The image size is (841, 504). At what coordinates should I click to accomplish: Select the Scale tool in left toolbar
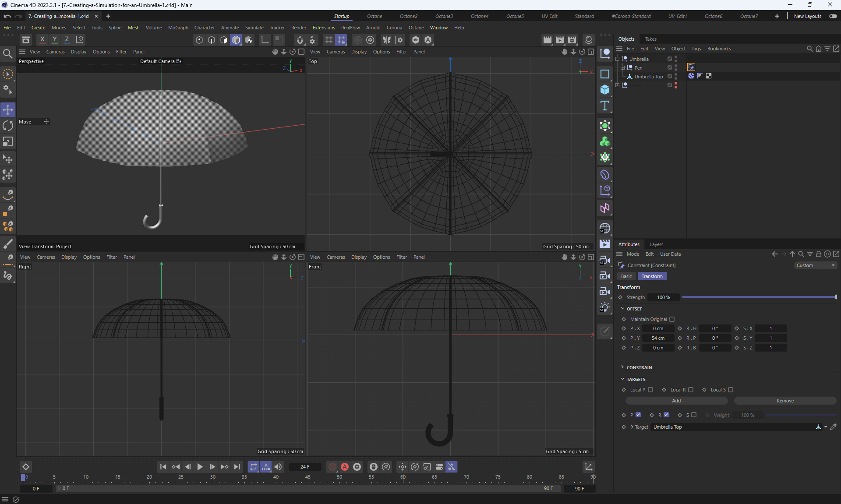point(8,142)
